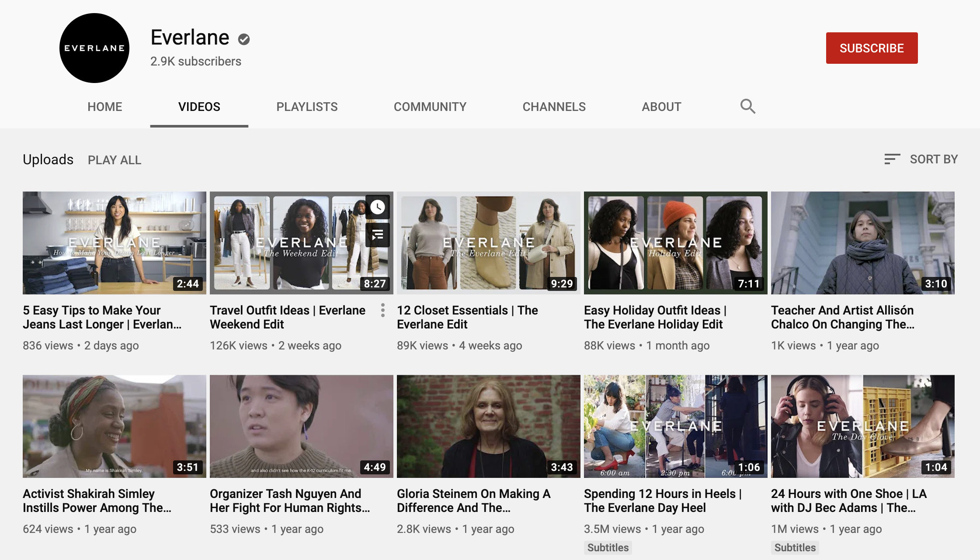
Task: Click the red Subscribe button
Action: pyautogui.click(x=872, y=48)
